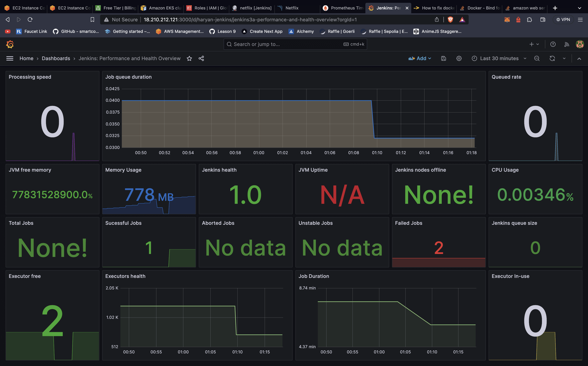Click the share dashboard icon
This screenshot has height=366, width=588.
[x=201, y=58]
